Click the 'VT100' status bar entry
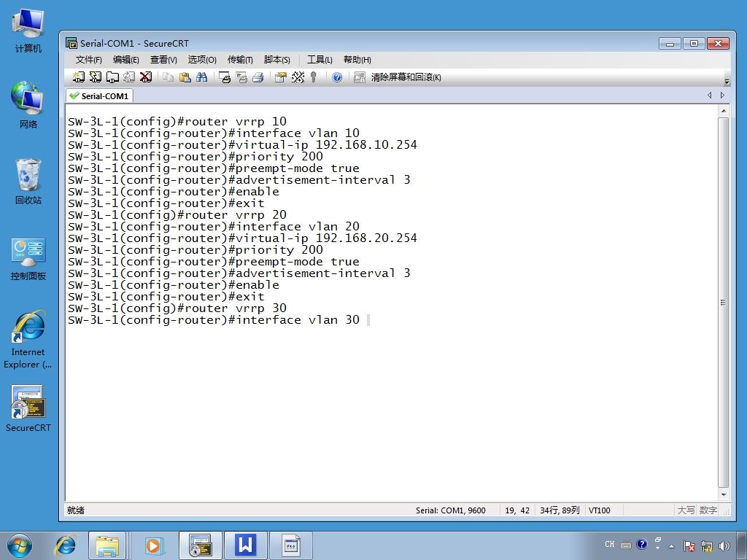This screenshot has height=560, width=747. coord(600,510)
